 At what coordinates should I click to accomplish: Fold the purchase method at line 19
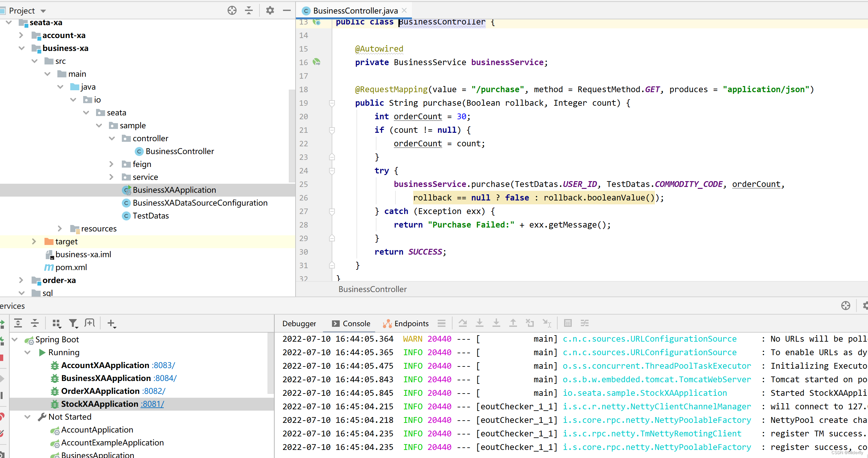332,103
